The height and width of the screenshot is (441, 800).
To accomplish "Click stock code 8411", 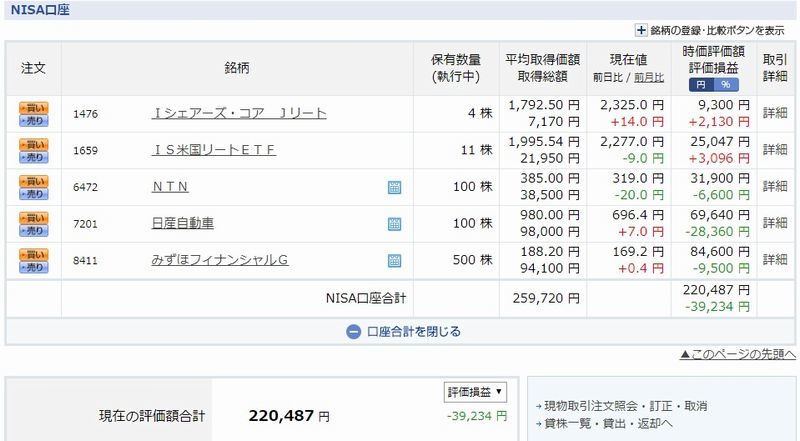I will pyautogui.click(x=85, y=261).
